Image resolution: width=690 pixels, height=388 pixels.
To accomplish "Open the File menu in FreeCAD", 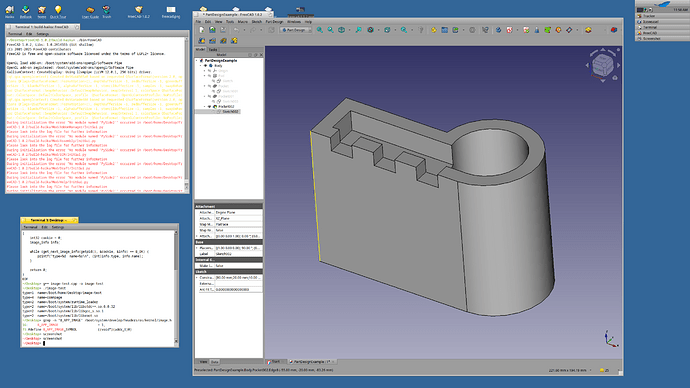I will tap(198, 22).
